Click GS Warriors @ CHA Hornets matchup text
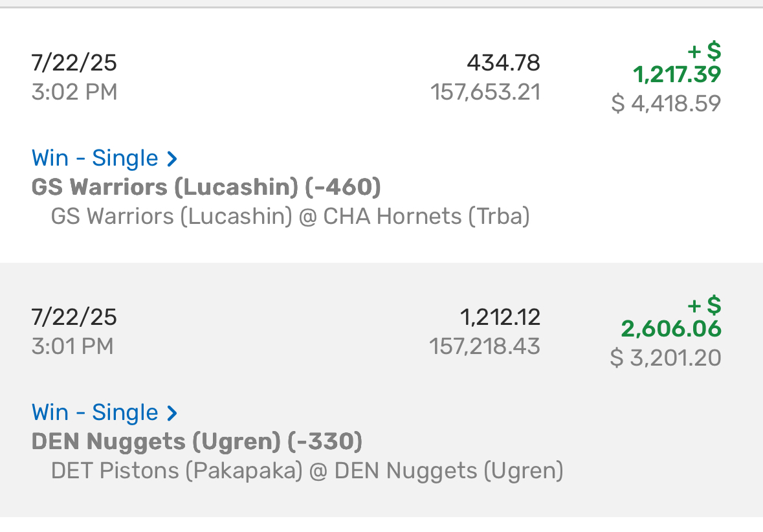The height and width of the screenshot is (532, 763). (x=290, y=217)
